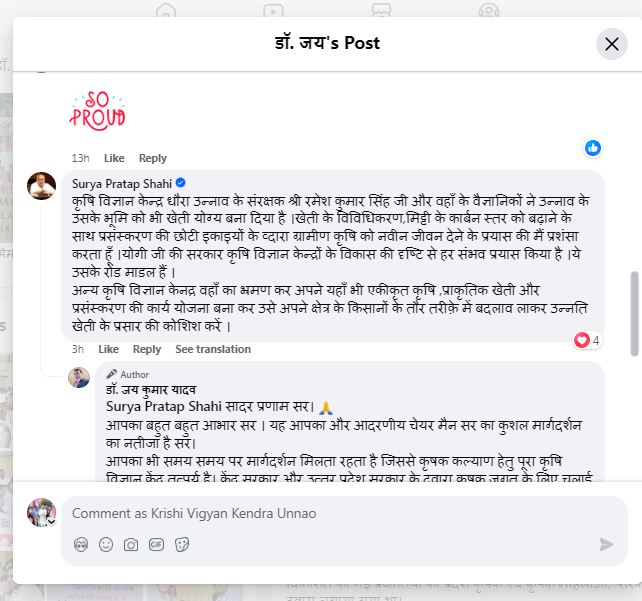Like the So Proud sticker comment

pyautogui.click(x=114, y=158)
